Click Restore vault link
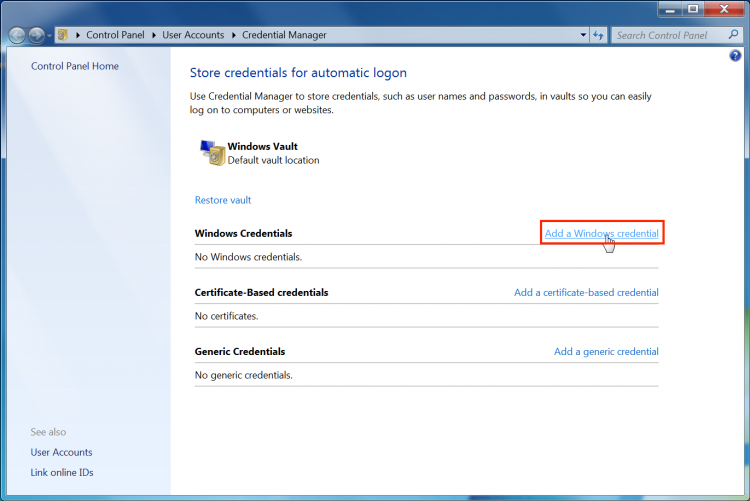This screenshot has width=750, height=501. tap(223, 200)
